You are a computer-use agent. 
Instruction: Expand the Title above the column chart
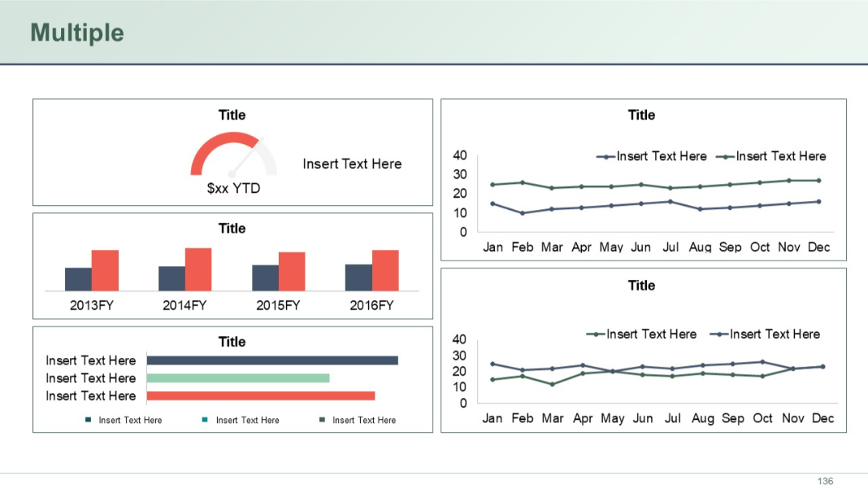(x=231, y=228)
